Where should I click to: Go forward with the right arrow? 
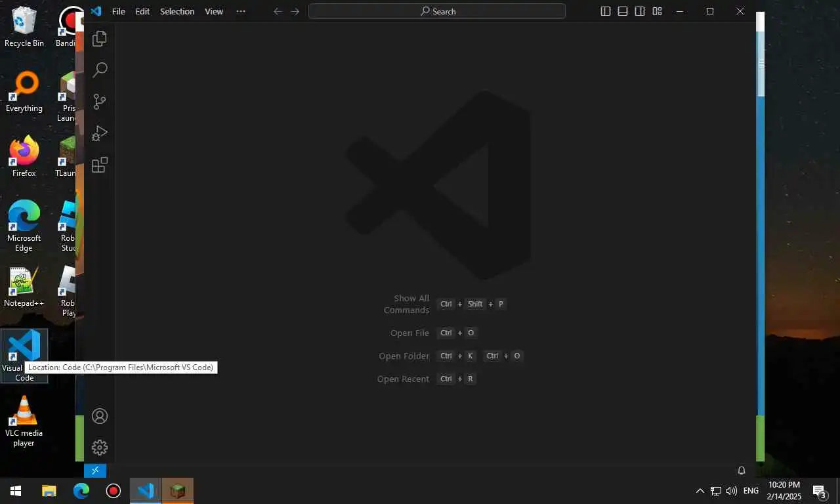click(295, 11)
